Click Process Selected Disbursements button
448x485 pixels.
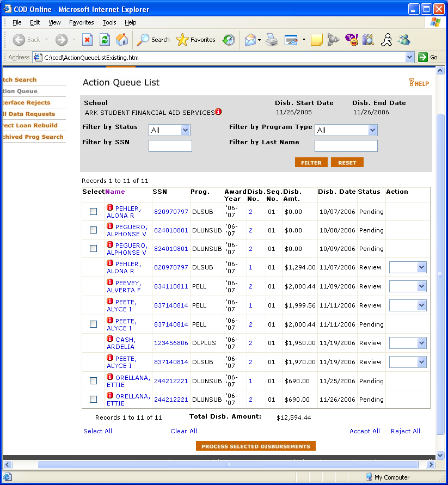pos(255,446)
